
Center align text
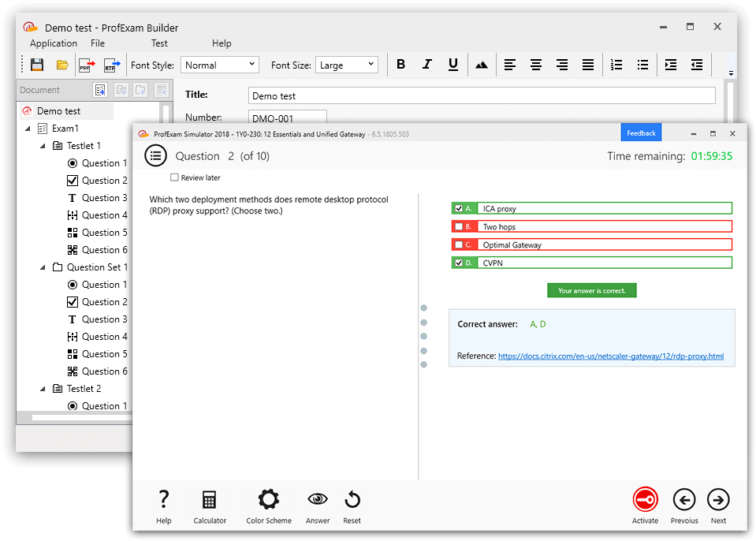(535, 65)
